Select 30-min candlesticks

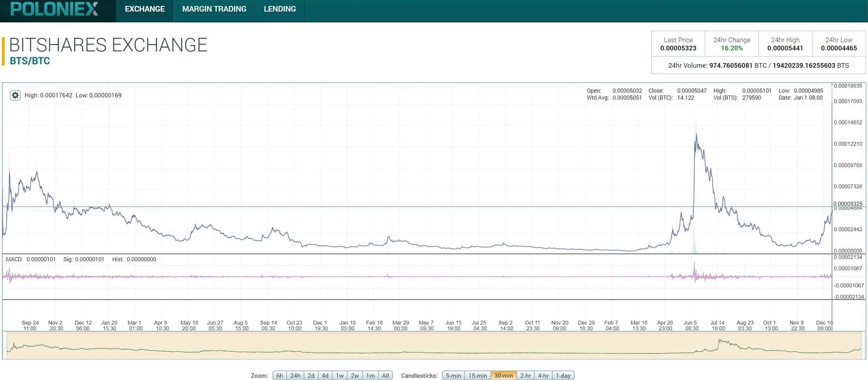503,375
